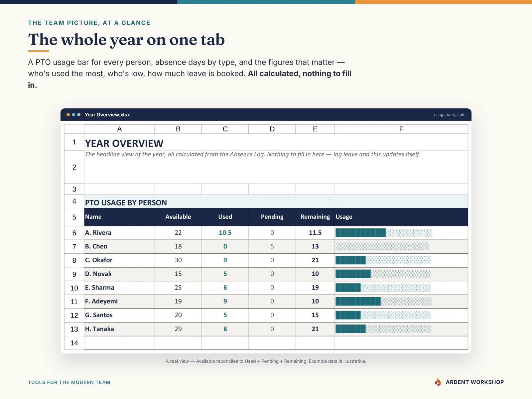
Task: Click the Year Overview.xlsx file title
Action: pos(107,115)
